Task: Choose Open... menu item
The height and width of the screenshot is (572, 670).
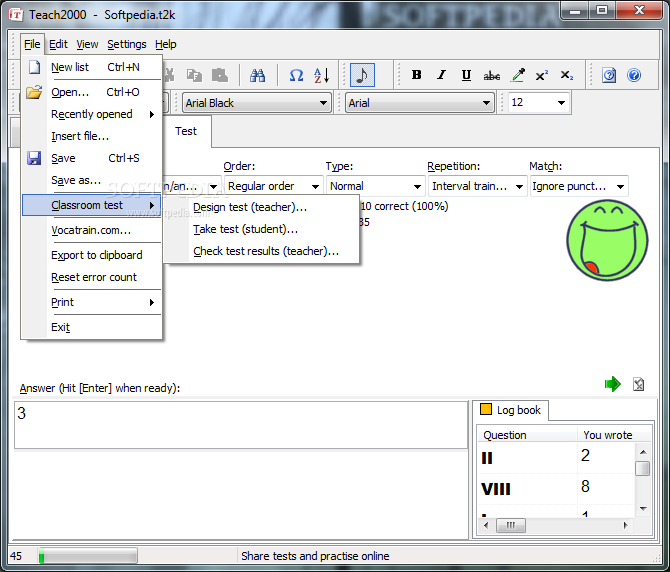Action: click(92, 92)
